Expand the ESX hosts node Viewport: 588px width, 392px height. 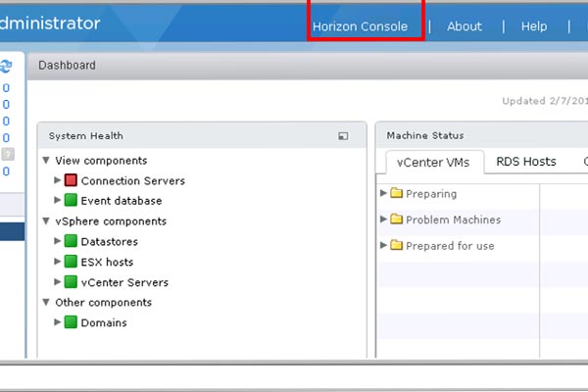[58, 261]
